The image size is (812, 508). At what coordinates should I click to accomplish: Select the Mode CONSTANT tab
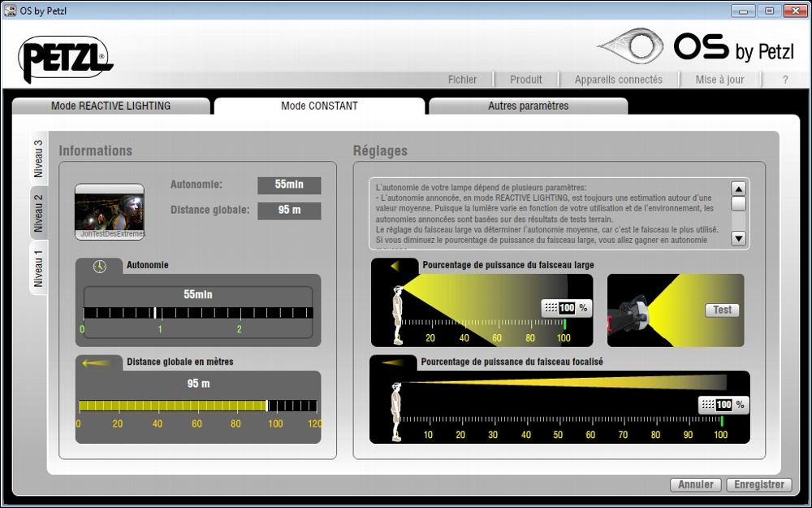[319, 106]
